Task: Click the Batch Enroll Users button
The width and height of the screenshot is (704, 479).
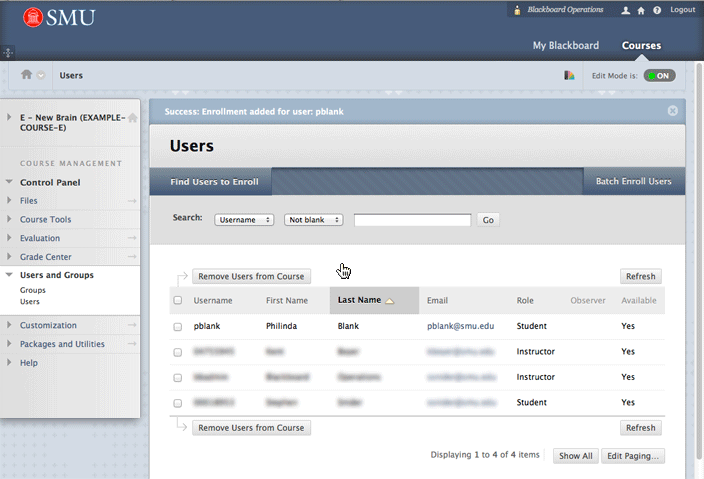Action: point(633,182)
